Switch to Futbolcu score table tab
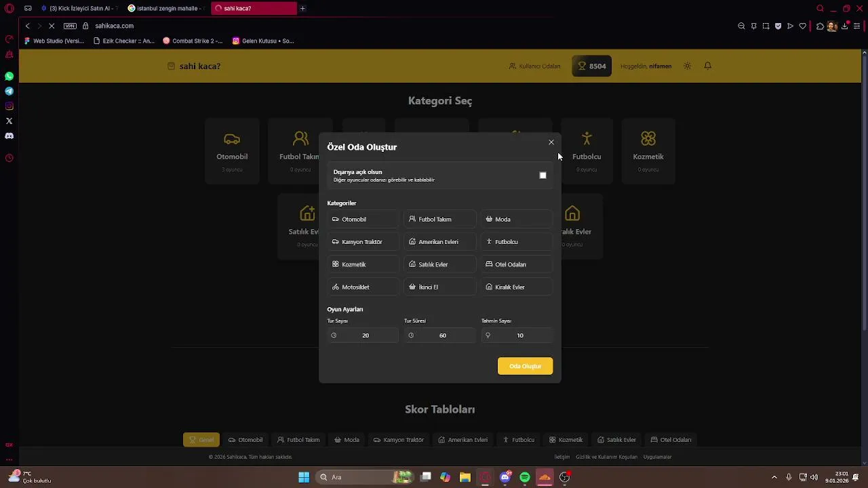 click(519, 440)
